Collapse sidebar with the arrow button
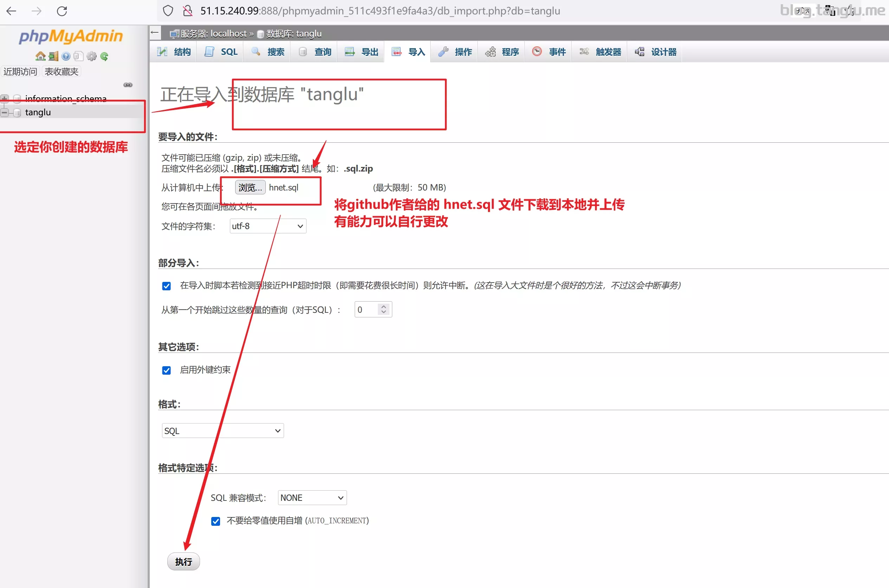Image resolution: width=889 pixels, height=588 pixels. (x=155, y=33)
